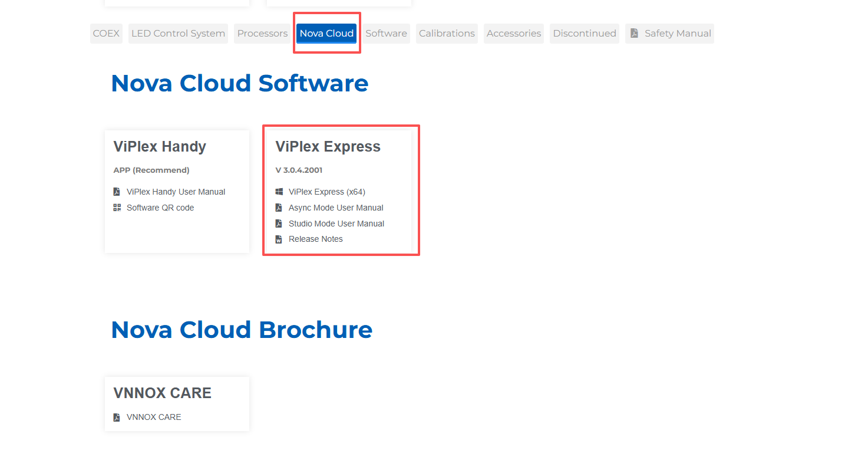This screenshot has height=450, width=868.
Task: Click the Nova Cloud Software heading
Action: 240,83
